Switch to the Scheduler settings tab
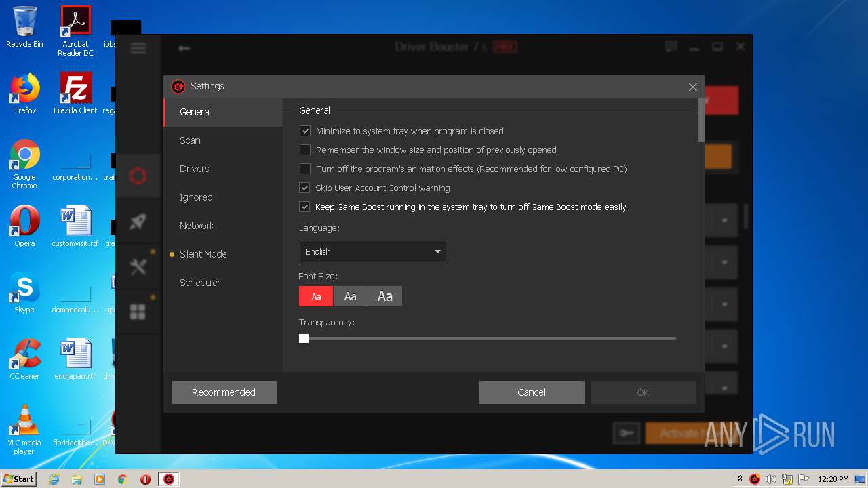868x488 pixels. pyautogui.click(x=223, y=283)
